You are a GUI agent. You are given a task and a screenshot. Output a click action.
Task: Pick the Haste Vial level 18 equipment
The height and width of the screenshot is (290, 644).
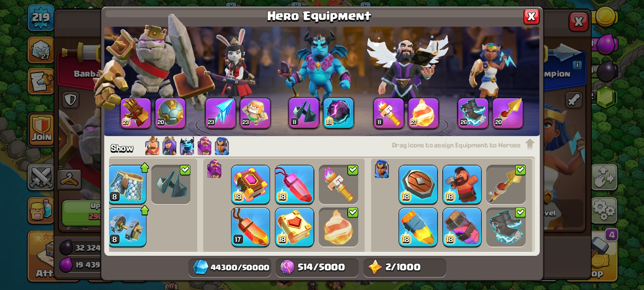click(462, 227)
